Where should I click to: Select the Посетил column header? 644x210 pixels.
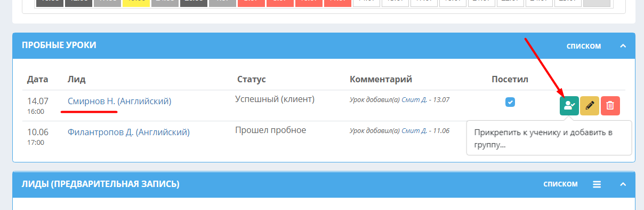[510, 80]
